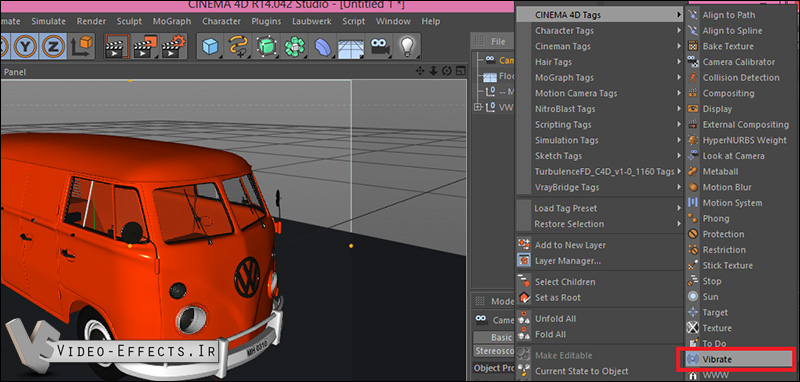800x382 pixels.
Task: Add a Cube primitive object
Action: coord(210,47)
